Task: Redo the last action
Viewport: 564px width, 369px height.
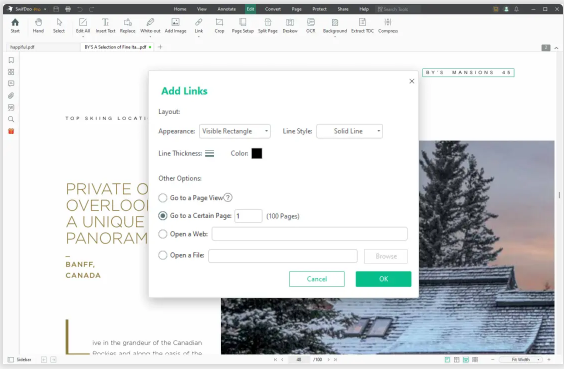Action: (92, 9)
